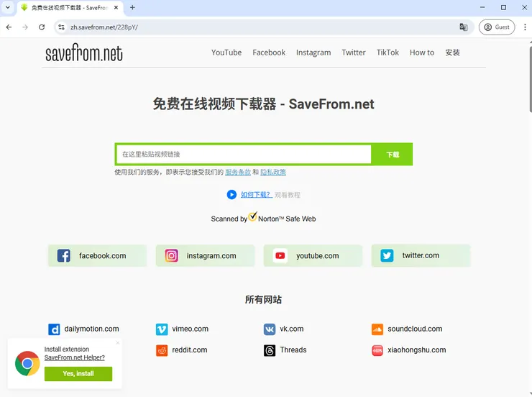Click the SoundCloud icon

pyautogui.click(x=377, y=329)
